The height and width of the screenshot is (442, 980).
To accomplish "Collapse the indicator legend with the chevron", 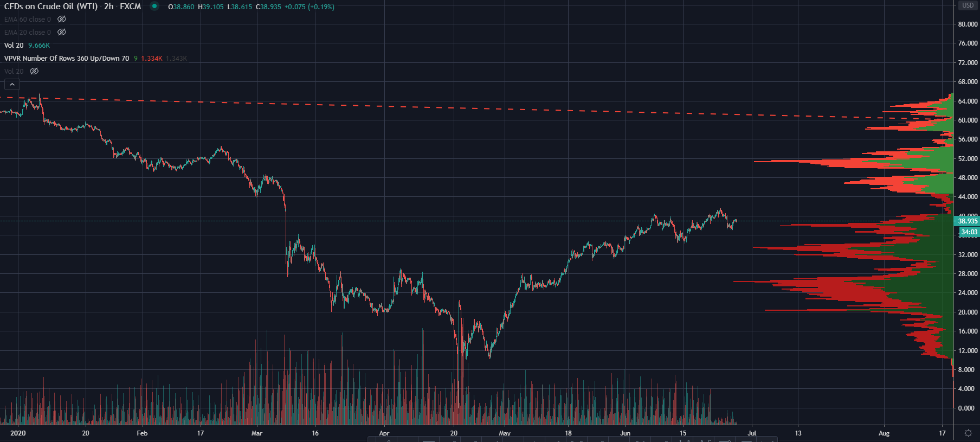I will click(12, 84).
